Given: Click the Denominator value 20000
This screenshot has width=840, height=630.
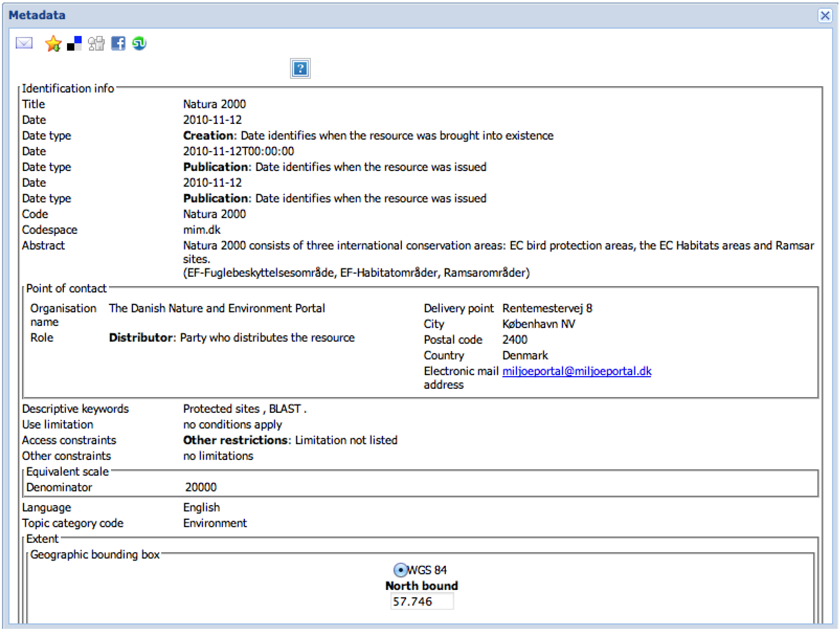Looking at the screenshot, I should coord(201,487).
